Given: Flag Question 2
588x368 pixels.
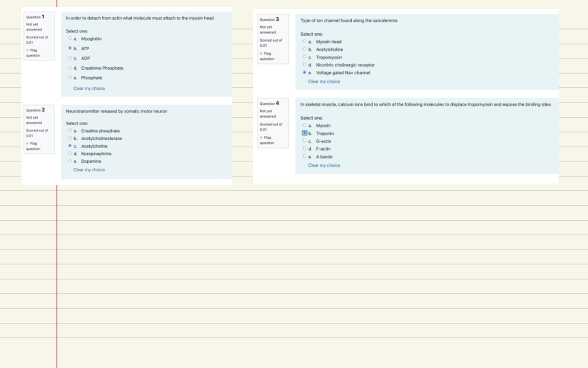Looking at the screenshot, I should [x=33, y=146].
